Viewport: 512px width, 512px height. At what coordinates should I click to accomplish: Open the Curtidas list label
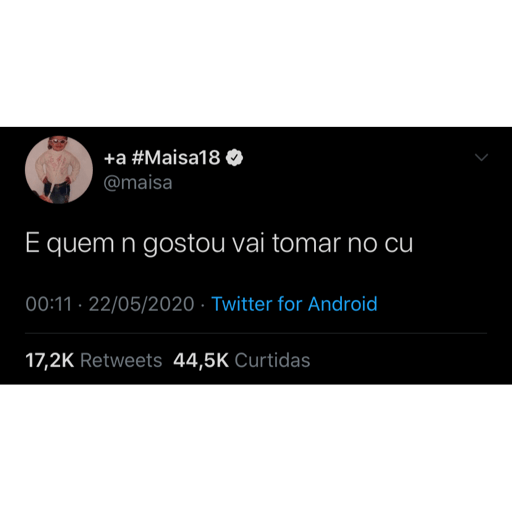pos(272,360)
